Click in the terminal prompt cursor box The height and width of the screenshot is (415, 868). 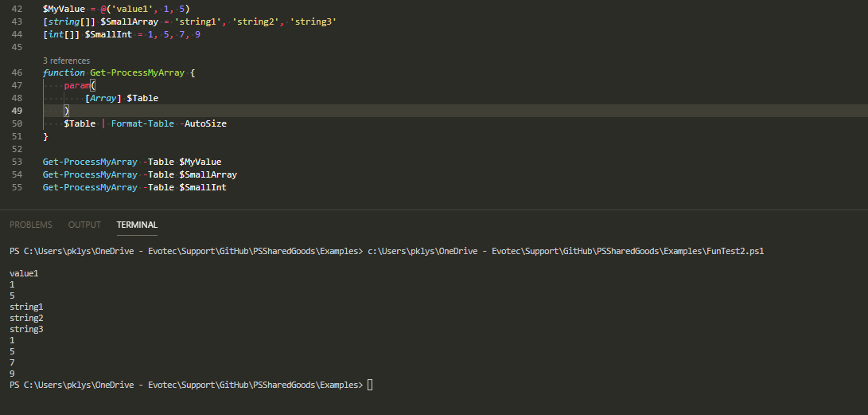[370, 385]
